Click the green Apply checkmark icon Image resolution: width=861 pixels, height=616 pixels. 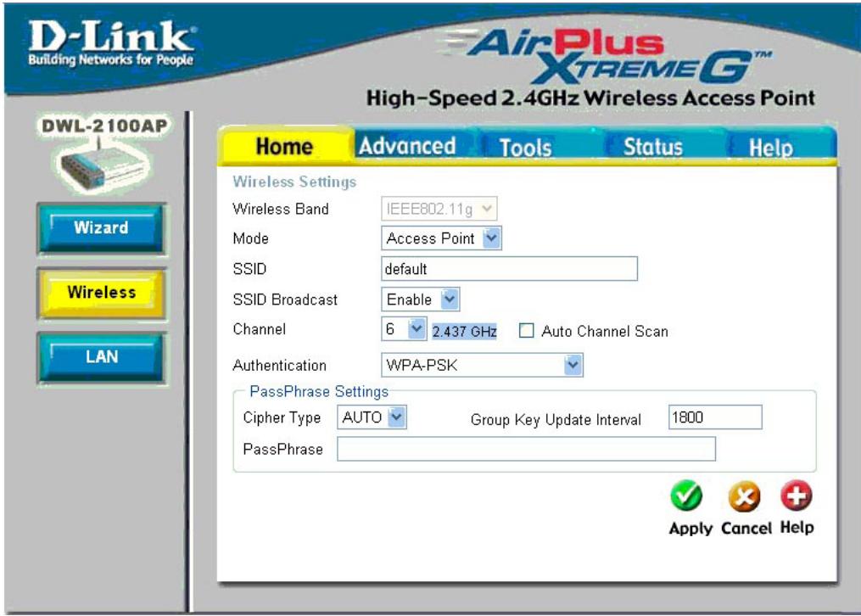point(686,496)
